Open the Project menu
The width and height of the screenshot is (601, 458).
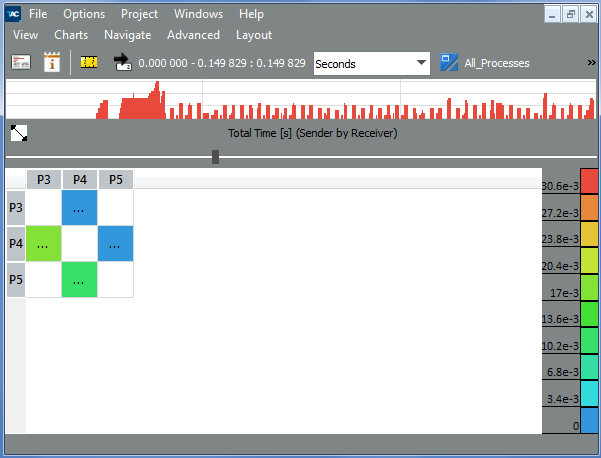coord(139,14)
